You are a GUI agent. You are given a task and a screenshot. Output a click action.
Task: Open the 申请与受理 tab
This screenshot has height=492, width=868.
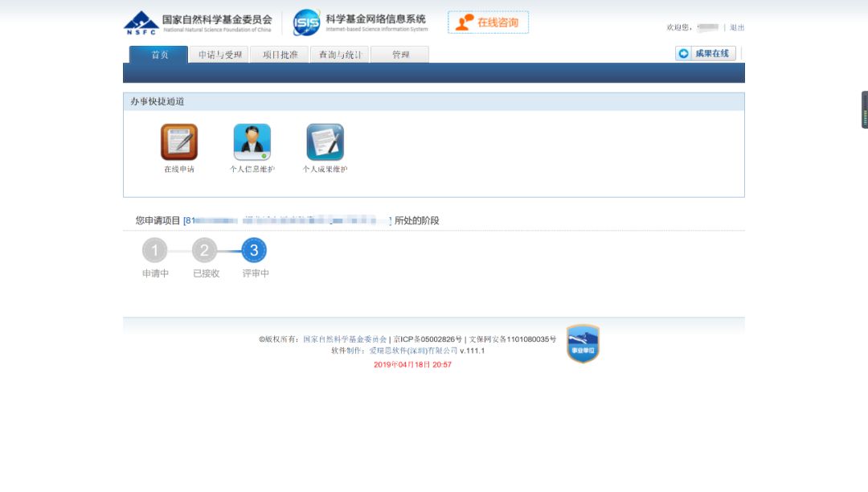pos(219,55)
